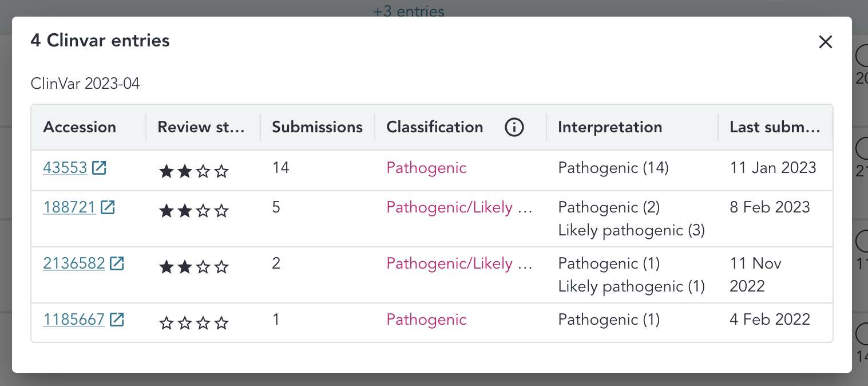
Task: Open external link icon for accession 43553
Action: pyautogui.click(x=99, y=168)
